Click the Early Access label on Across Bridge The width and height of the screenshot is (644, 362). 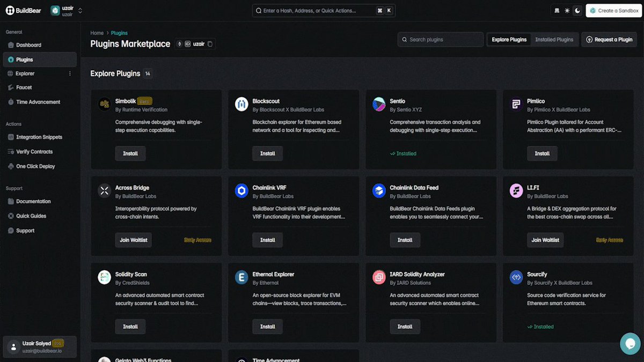(198, 240)
